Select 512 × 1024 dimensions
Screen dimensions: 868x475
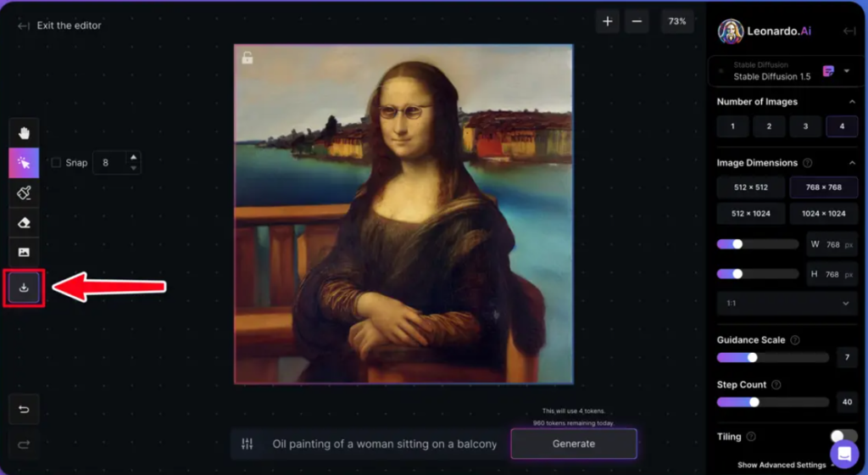point(751,213)
